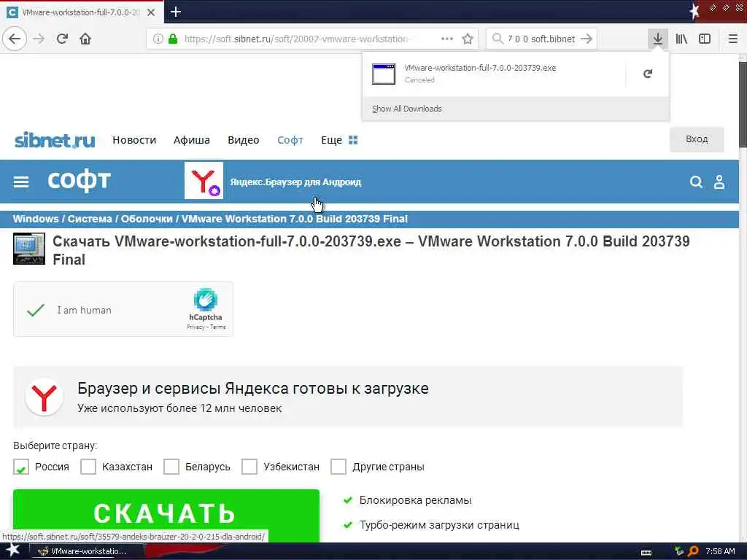Click the 7:58 AM clock
This screenshot has width=747, height=560.
(720, 551)
